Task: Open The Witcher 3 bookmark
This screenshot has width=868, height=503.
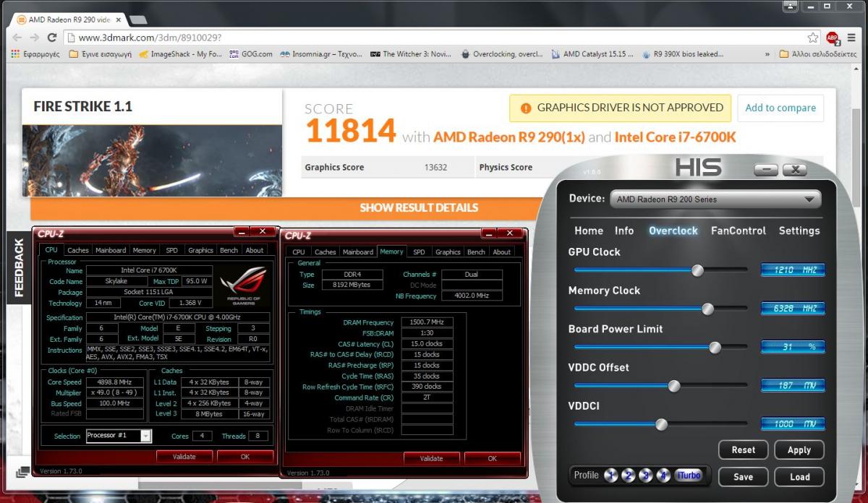Action: 411,54
